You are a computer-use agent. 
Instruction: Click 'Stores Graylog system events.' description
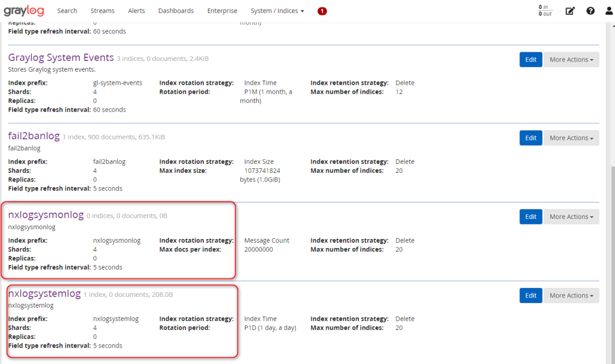coord(52,70)
